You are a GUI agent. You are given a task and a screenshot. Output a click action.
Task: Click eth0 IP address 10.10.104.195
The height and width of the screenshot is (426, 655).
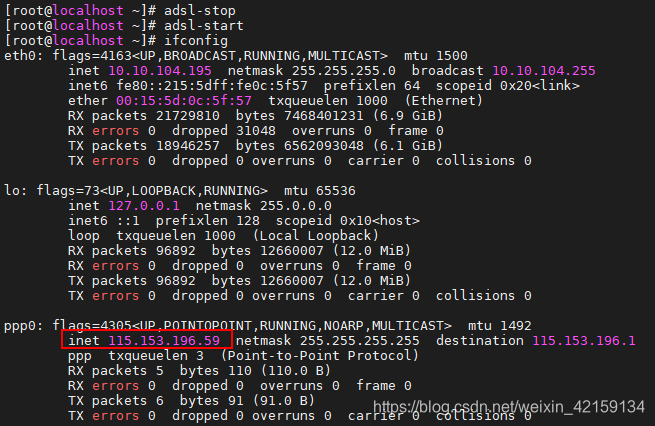160,71
